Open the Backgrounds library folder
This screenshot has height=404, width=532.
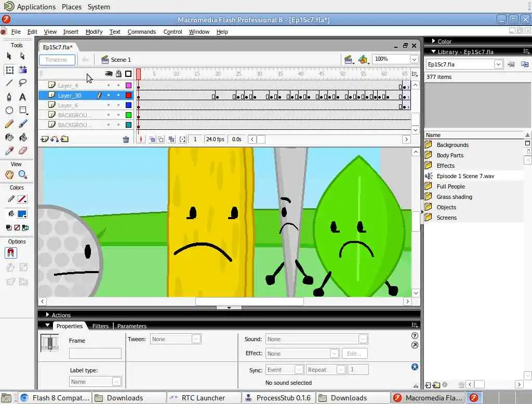click(453, 145)
